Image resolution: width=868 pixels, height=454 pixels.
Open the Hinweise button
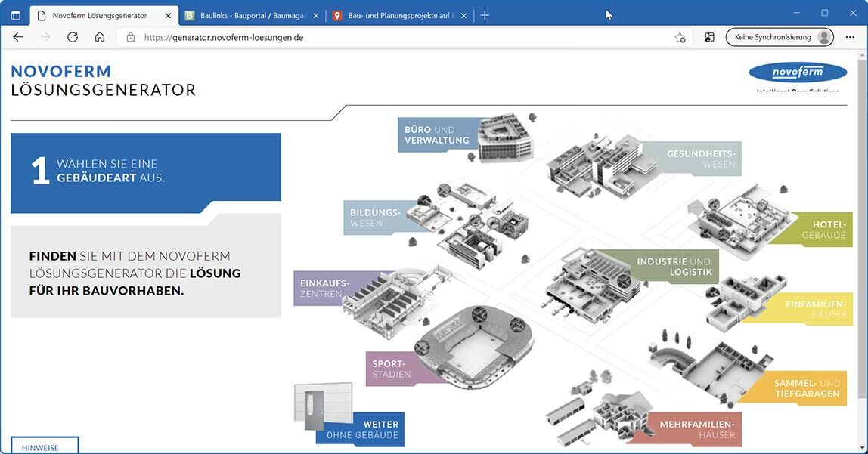click(x=45, y=446)
